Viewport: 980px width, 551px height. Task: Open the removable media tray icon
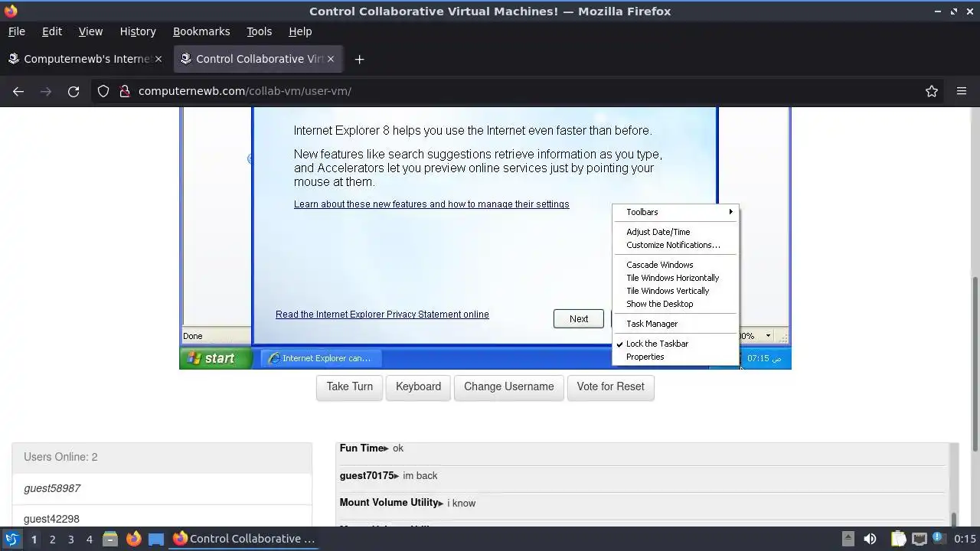[848, 539]
